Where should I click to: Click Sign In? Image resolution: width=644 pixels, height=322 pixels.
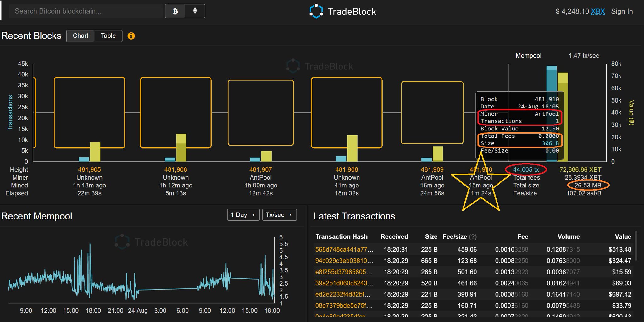(x=622, y=11)
